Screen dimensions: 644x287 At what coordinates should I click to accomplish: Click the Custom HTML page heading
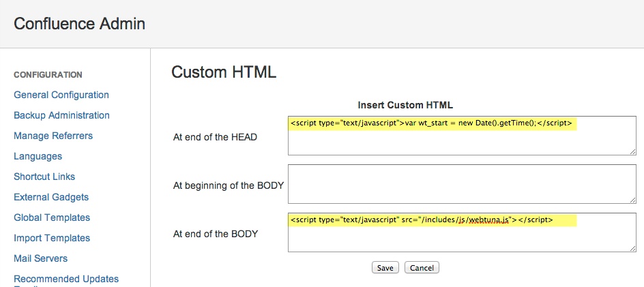[x=224, y=72]
